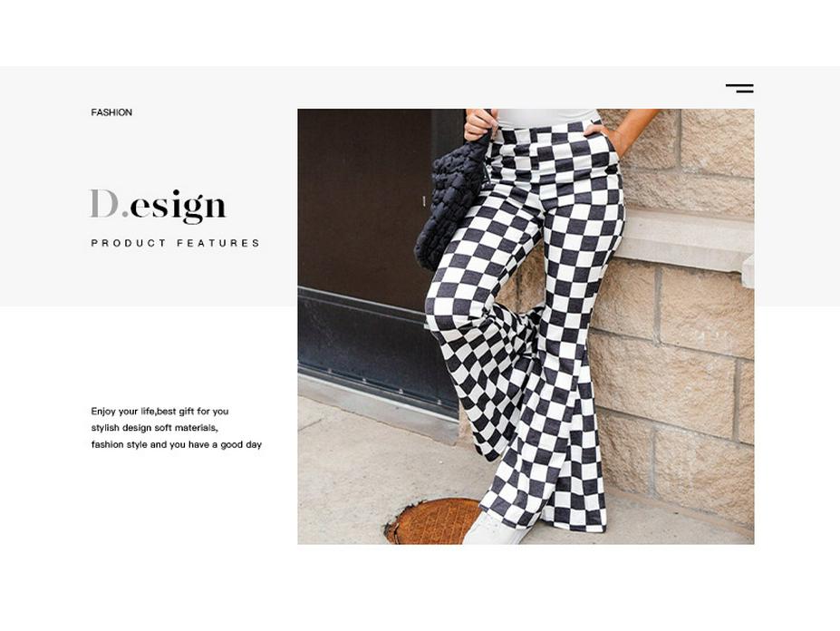Click the "fashion style and you have" line

[177, 445]
